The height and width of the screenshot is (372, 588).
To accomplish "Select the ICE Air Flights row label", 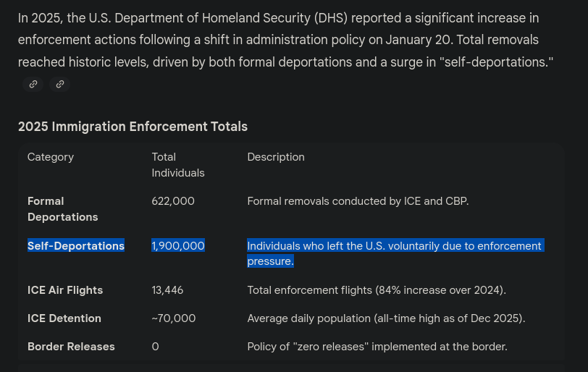I will tap(65, 290).
